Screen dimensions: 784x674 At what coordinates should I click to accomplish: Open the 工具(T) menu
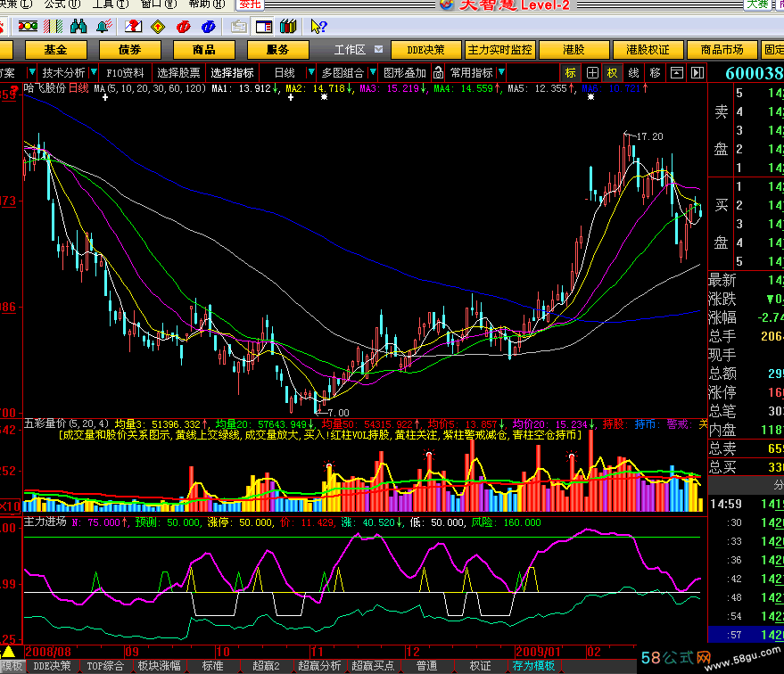(x=110, y=4)
